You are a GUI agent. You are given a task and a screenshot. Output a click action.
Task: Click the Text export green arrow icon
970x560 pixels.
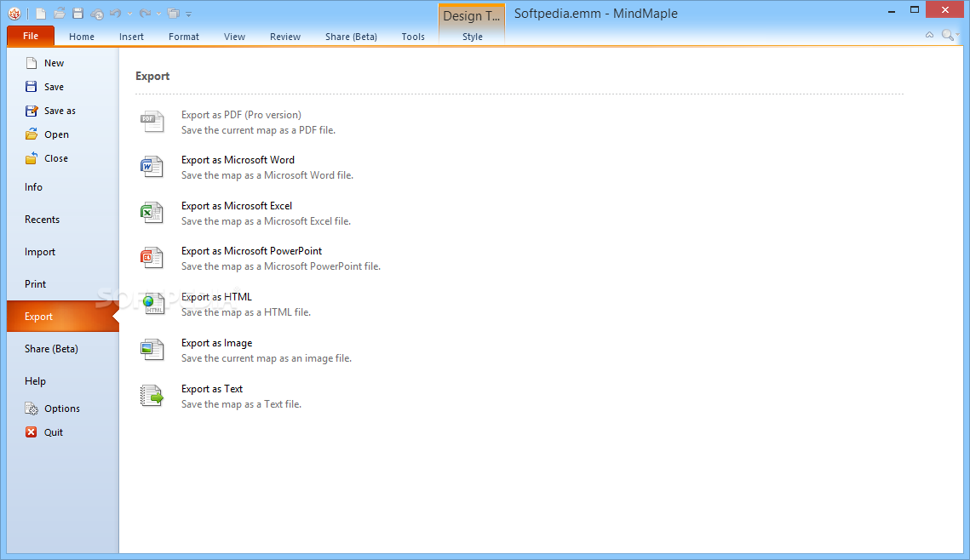click(152, 396)
